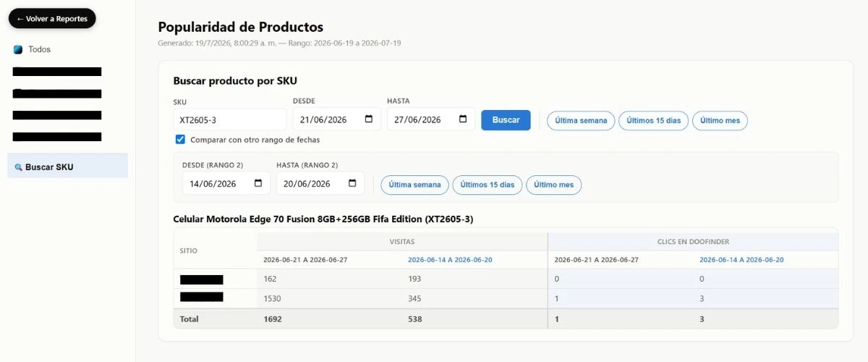The image size is (868, 362).
Task: Open calendar picker of Hasta (Rango 2)
Action: click(352, 183)
